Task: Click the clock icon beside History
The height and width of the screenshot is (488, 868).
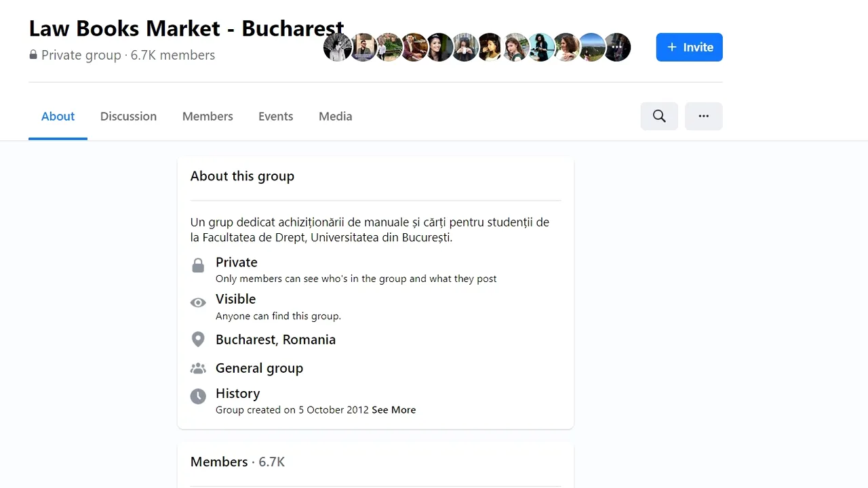Action: [x=198, y=396]
